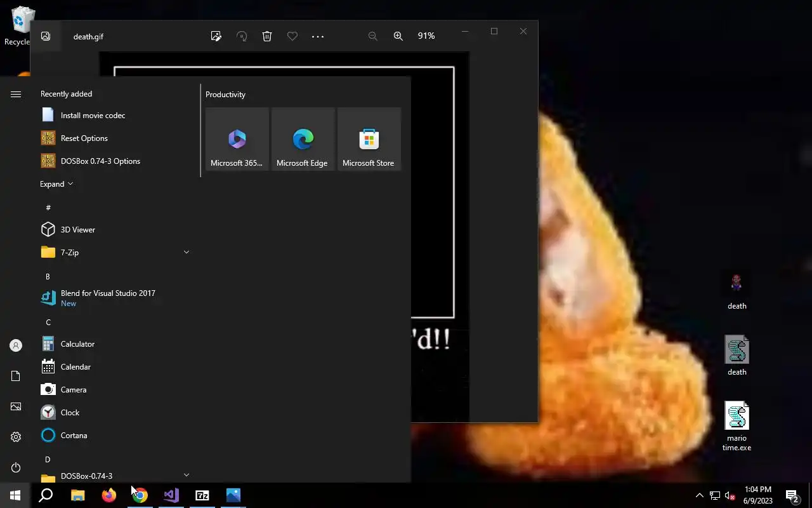The height and width of the screenshot is (508, 812).
Task: Open Cortana from app list
Action: (117, 435)
